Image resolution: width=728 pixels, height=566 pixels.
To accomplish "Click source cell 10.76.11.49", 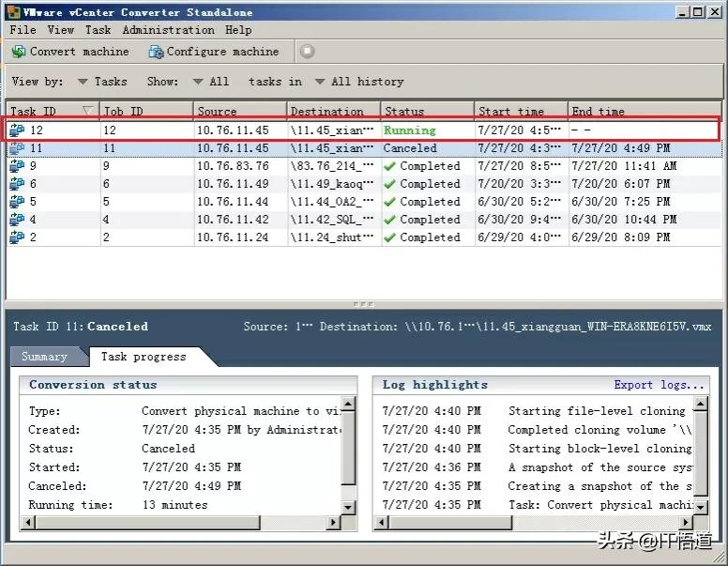I will pyautogui.click(x=233, y=184).
